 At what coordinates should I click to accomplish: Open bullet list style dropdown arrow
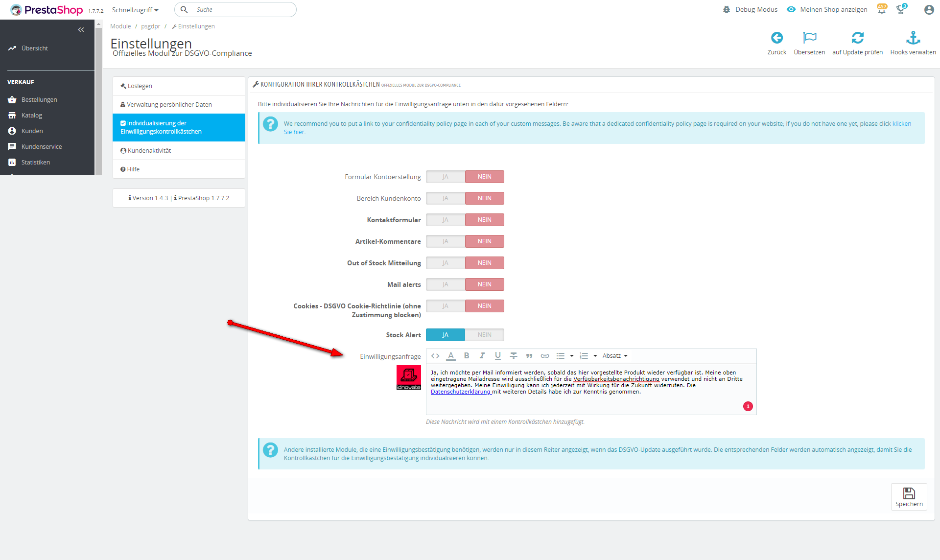pos(572,356)
